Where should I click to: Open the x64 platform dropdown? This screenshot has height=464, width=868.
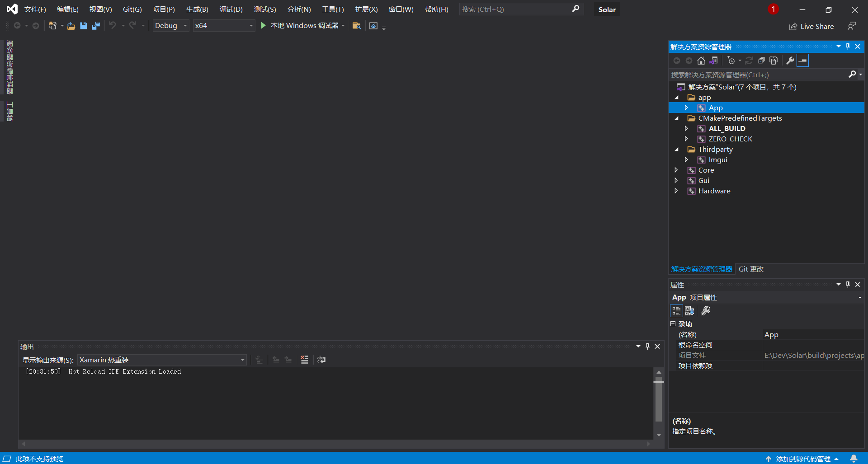[224, 26]
